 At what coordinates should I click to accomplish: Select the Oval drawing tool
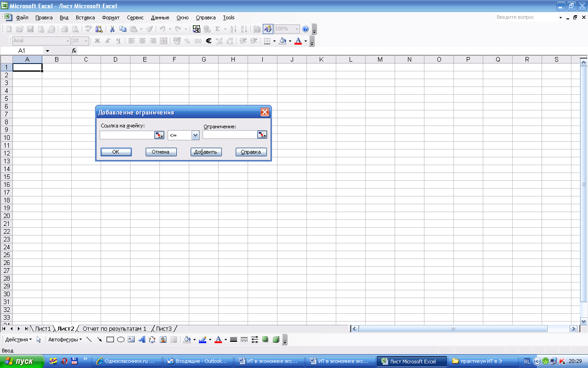(x=121, y=339)
